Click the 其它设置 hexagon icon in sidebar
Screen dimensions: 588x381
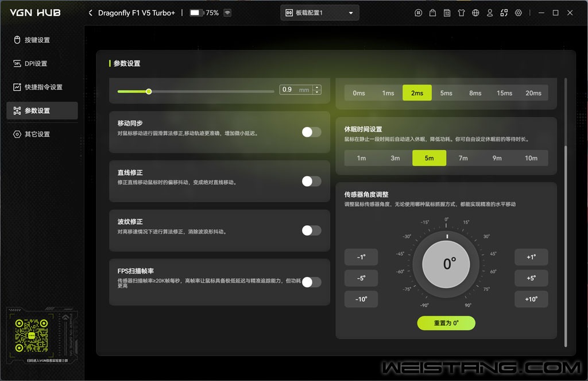17,134
